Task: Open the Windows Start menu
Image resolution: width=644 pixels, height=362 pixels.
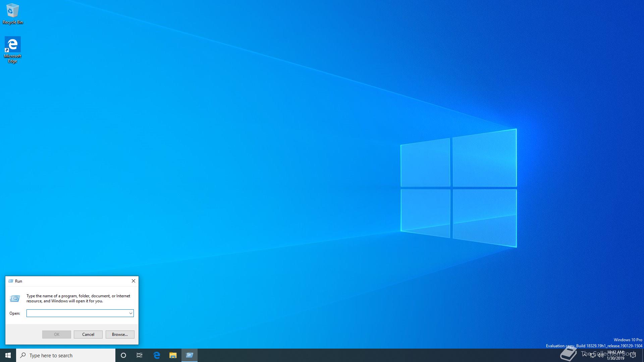Action: pos(8,355)
